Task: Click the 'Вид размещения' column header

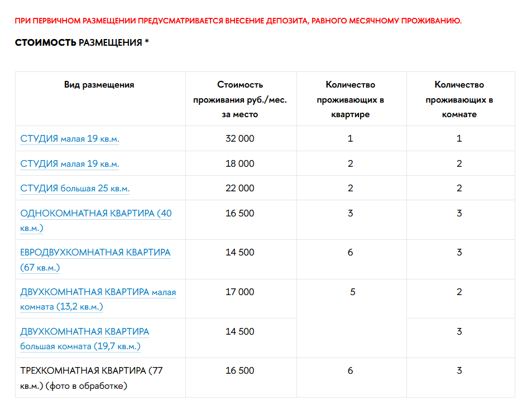Action: click(x=99, y=85)
